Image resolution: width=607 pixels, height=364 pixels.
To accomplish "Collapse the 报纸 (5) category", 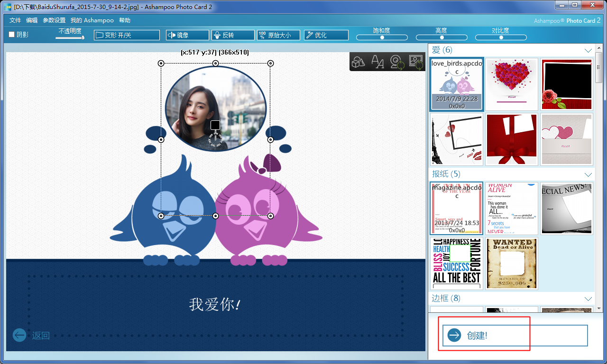I will coord(589,174).
